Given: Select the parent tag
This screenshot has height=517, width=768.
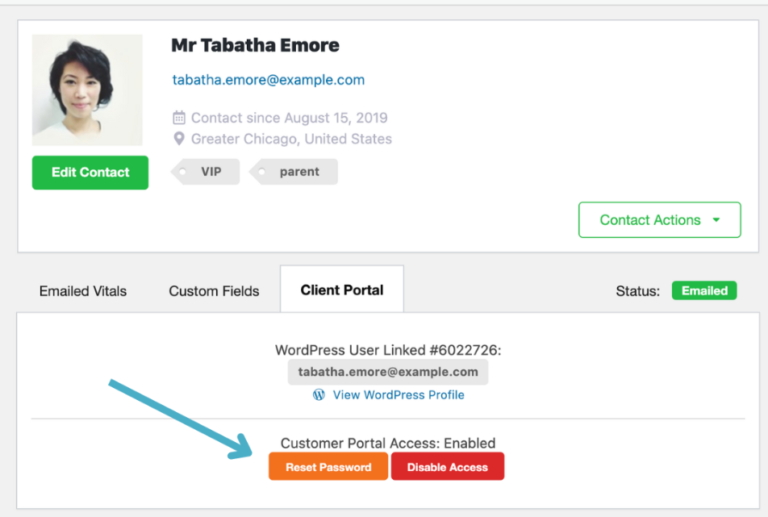Looking at the screenshot, I should tap(296, 172).
